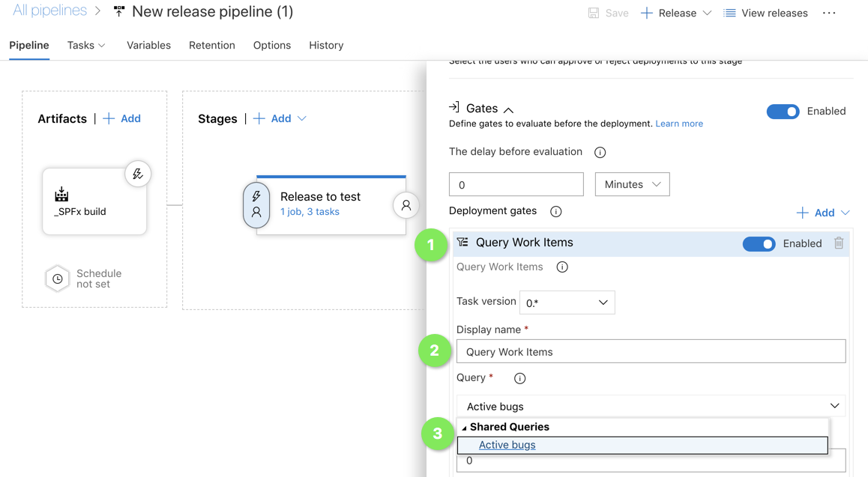The image size is (868, 477).
Task: Delete the Query Work Items gate
Action: (839, 243)
